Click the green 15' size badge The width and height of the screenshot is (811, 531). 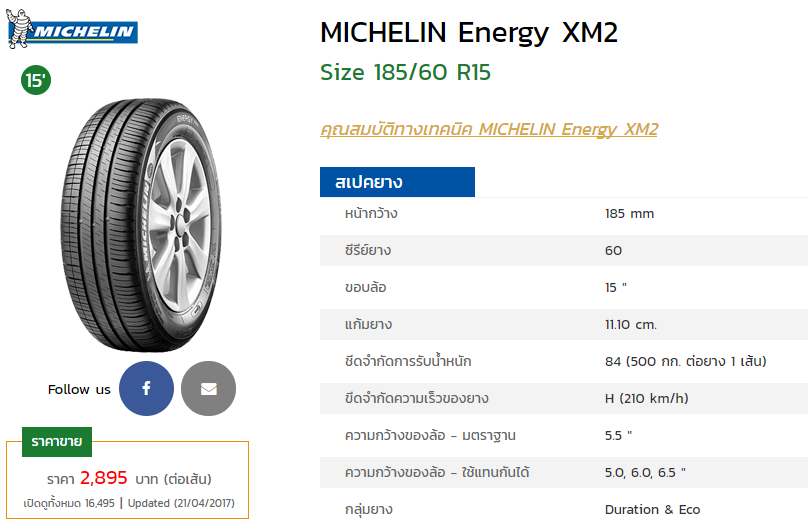pos(36,80)
